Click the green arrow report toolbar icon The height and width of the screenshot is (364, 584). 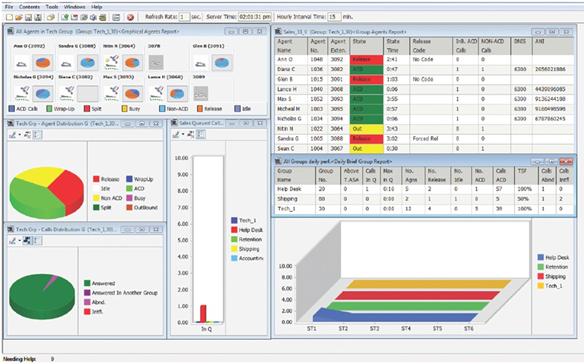pos(65,17)
